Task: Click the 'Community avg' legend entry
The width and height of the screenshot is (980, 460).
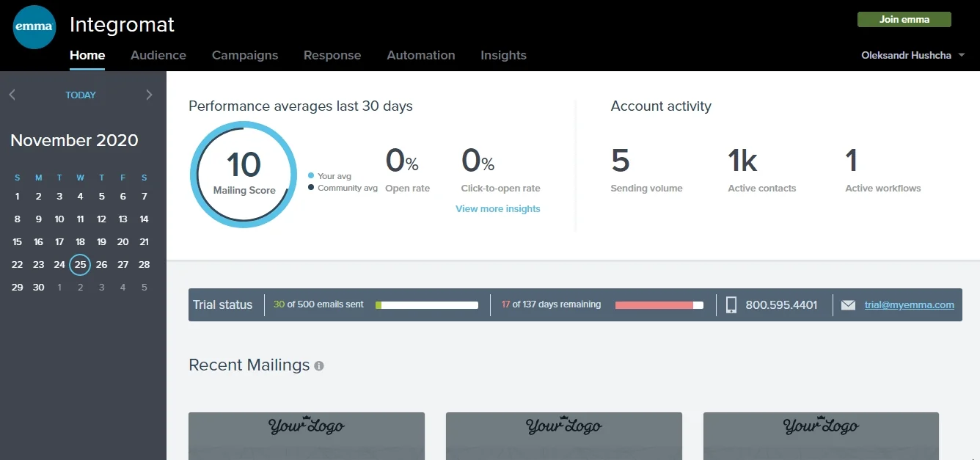Action: 343,188
